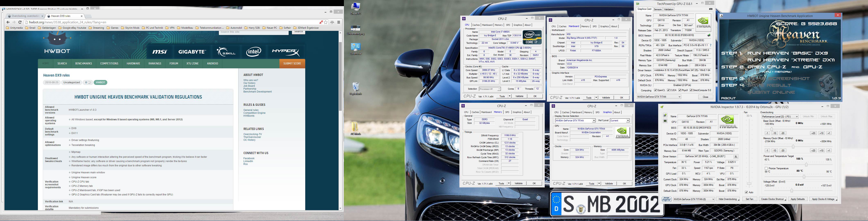Open the Performance Level [3] - (P0) dropdown
This screenshot has height=221, width=868.
tap(780, 117)
